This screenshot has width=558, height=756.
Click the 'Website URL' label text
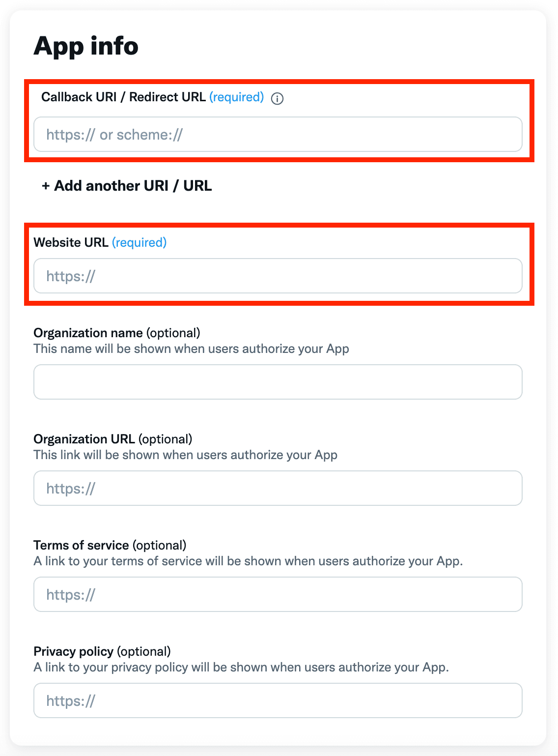coord(71,242)
